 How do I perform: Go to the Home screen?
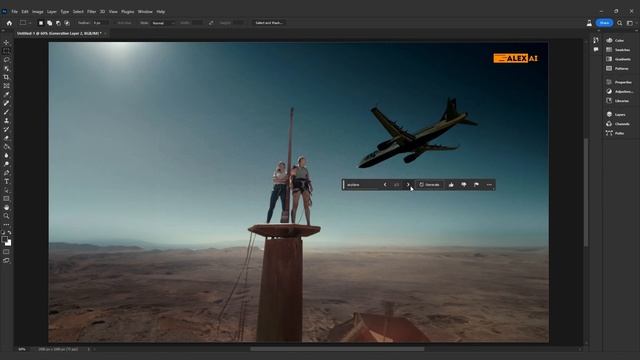coord(9,23)
